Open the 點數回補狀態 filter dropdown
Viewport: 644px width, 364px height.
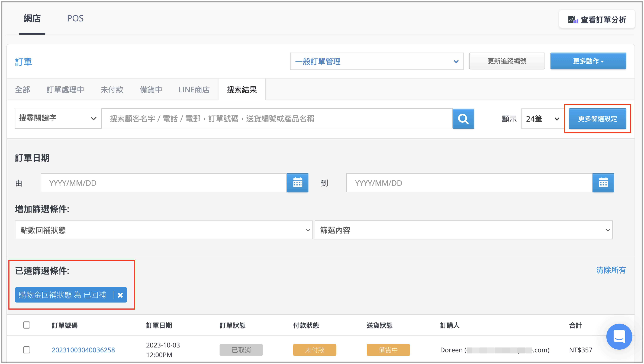click(x=164, y=230)
